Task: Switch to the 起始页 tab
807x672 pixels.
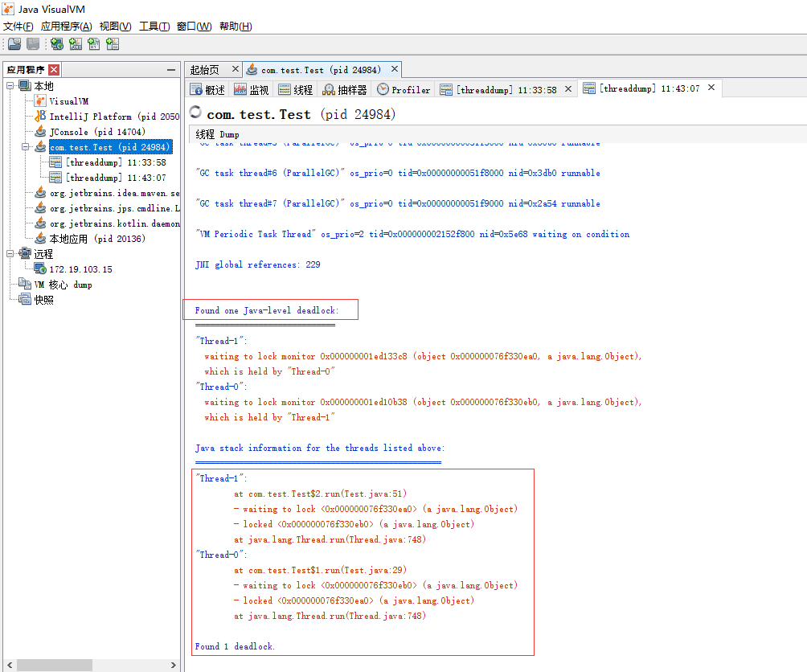Action: click(205, 70)
